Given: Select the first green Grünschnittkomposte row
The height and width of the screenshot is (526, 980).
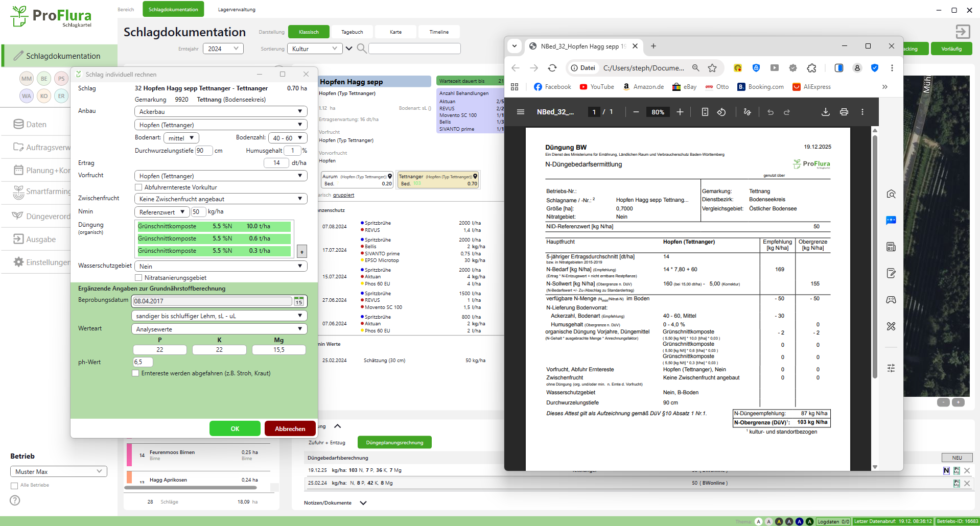Looking at the screenshot, I should point(214,226).
